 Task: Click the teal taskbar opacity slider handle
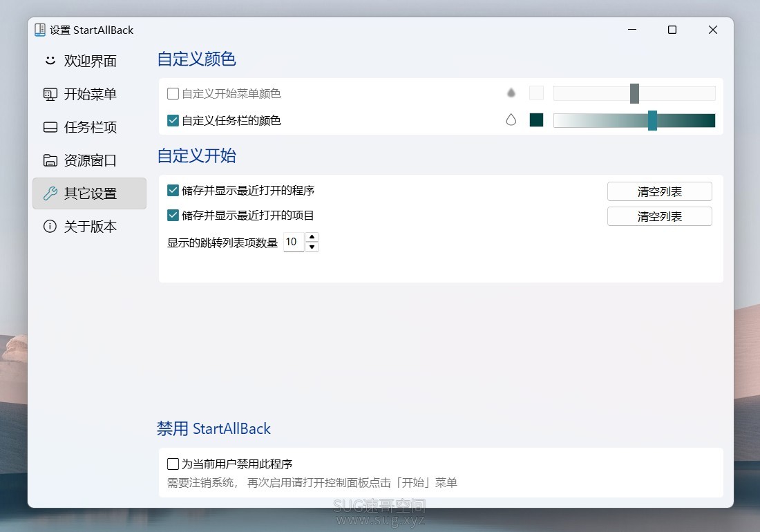pos(652,120)
